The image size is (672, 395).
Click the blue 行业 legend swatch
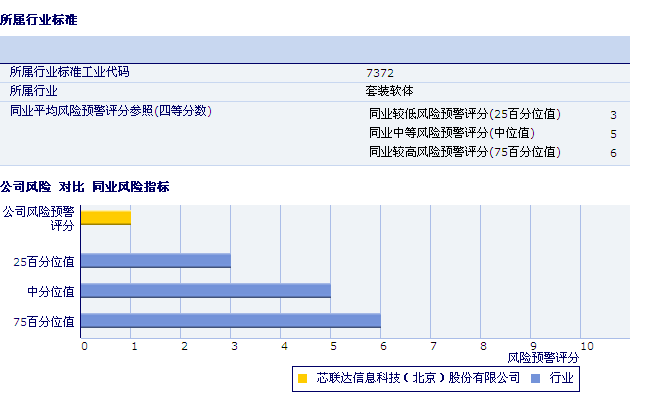coord(535,378)
